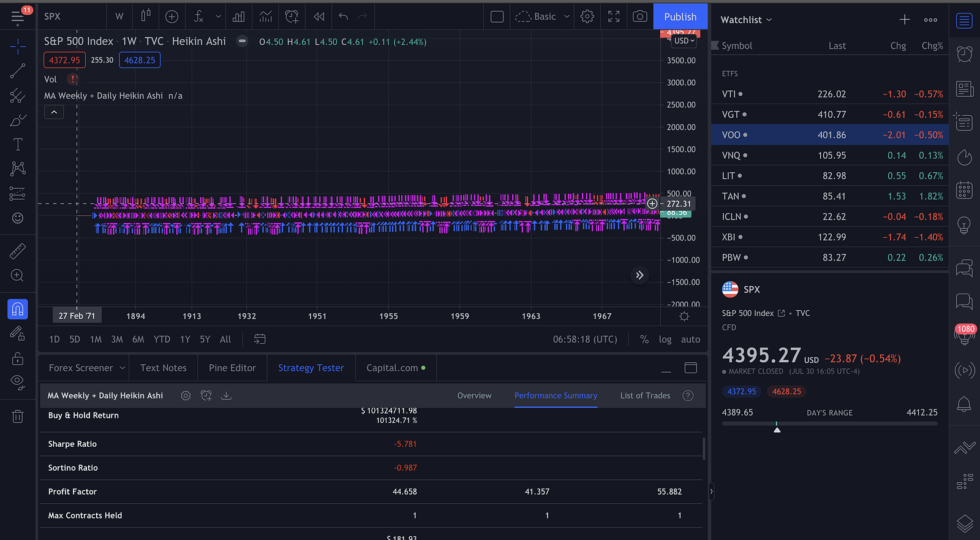
Task: Start bar replay
Action: [x=318, y=17]
